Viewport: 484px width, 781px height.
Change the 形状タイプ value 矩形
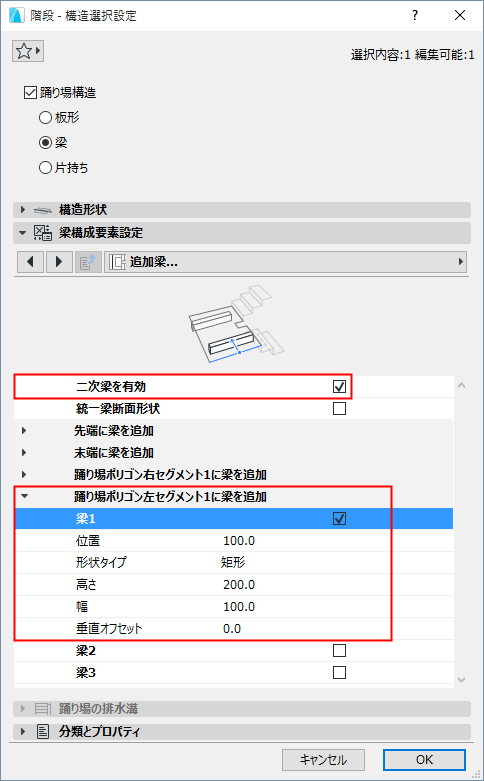click(x=233, y=563)
